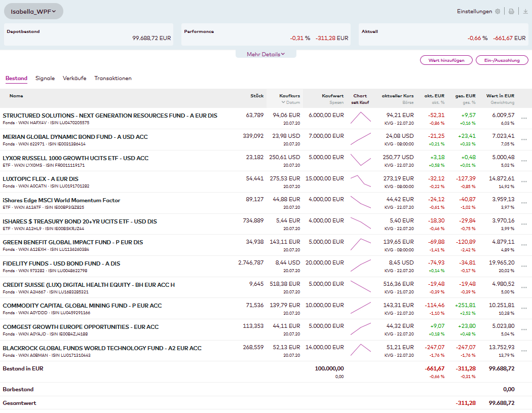Open three-dot menu for LUXTOPIC FLEX row

click(x=524, y=182)
